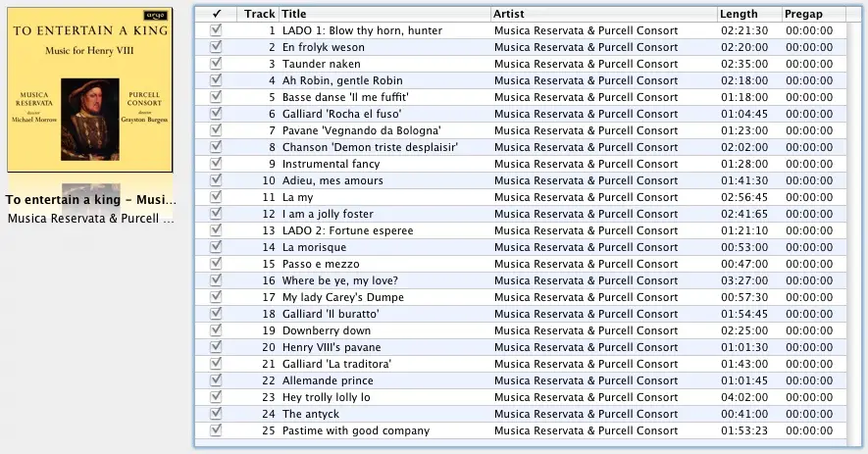Click the Pregap column header

pyautogui.click(x=814, y=14)
